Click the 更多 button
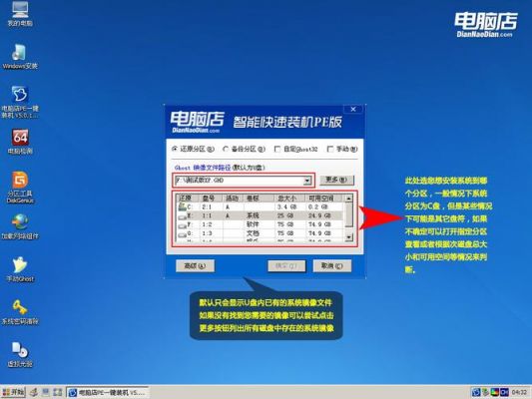This screenshot has width=532, height=399. (x=336, y=180)
